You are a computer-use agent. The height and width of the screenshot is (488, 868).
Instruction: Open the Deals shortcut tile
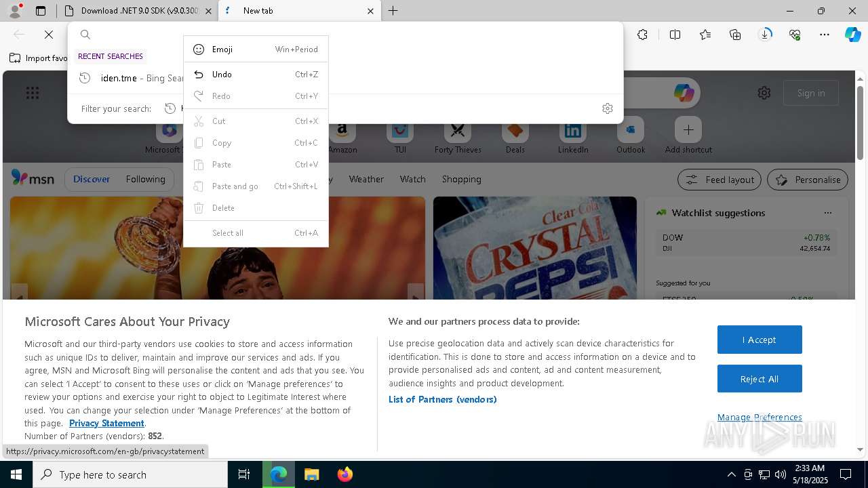coord(515,136)
